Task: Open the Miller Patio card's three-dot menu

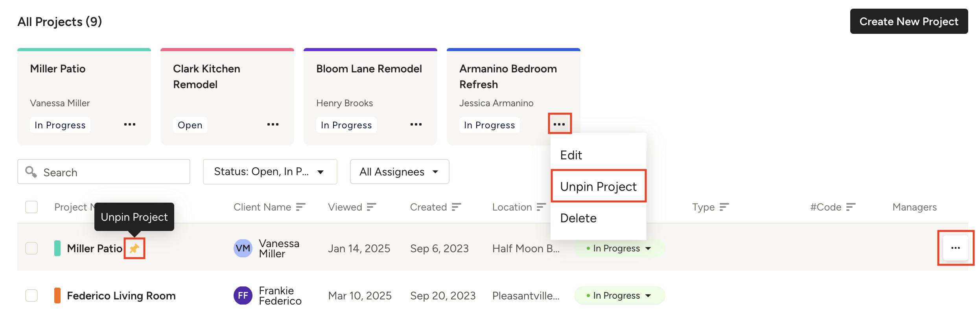Action: click(130, 124)
